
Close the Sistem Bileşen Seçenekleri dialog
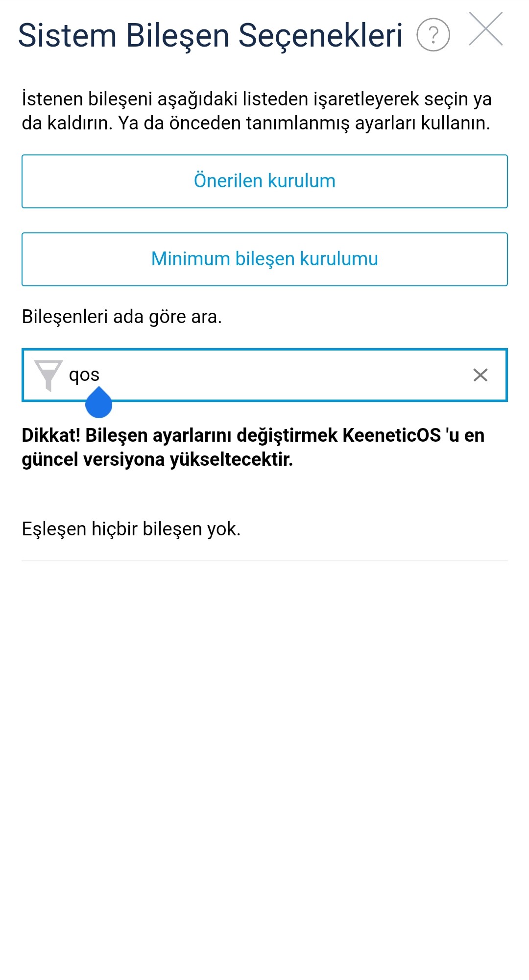pos(486,29)
